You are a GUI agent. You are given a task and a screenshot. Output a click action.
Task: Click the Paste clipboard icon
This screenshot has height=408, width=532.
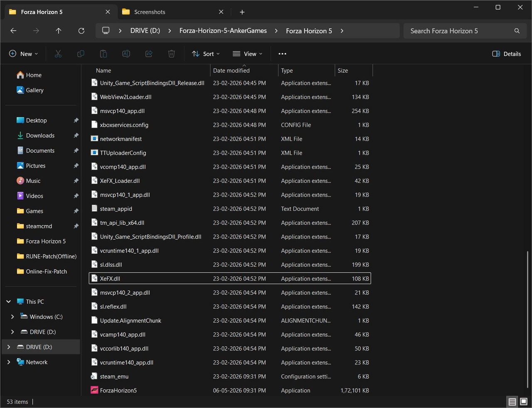coord(103,54)
